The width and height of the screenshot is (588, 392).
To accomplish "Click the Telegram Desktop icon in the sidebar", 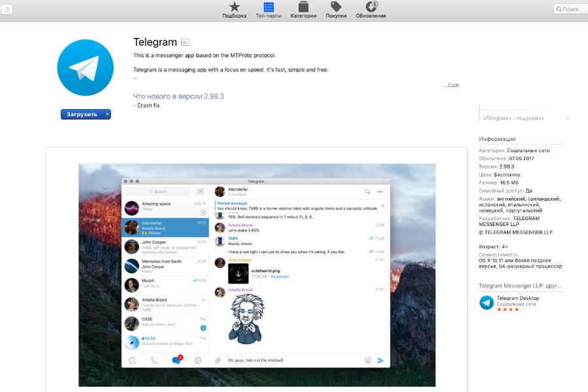I will click(486, 301).
